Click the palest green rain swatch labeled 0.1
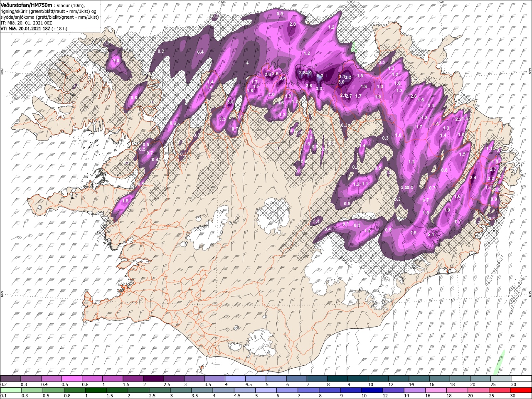532x399 pixels. [x=11, y=390]
